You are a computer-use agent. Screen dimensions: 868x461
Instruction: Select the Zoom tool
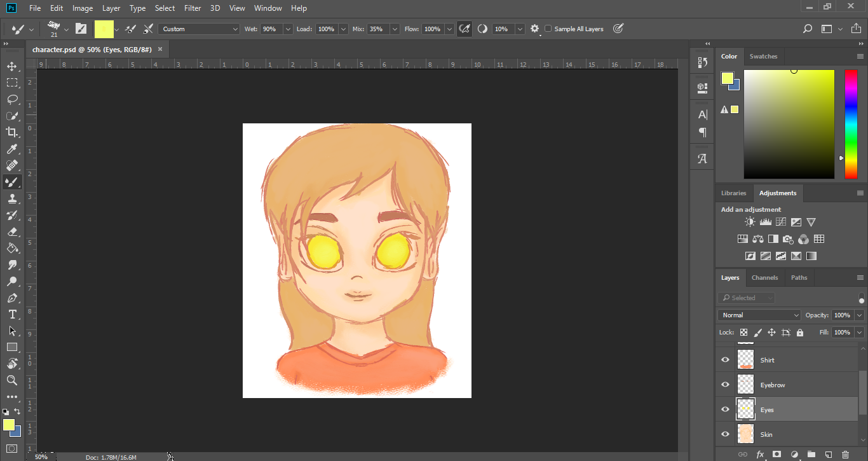tap(12, 380)
